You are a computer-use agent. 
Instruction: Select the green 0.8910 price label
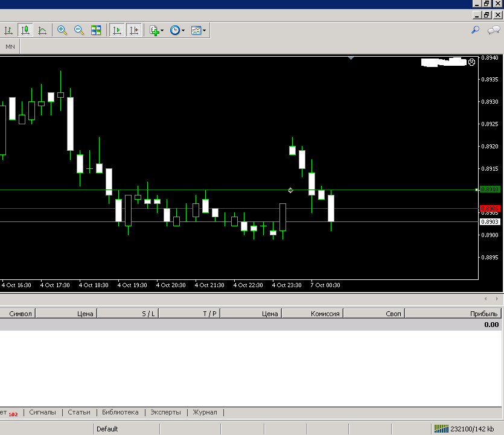point(490,189)
